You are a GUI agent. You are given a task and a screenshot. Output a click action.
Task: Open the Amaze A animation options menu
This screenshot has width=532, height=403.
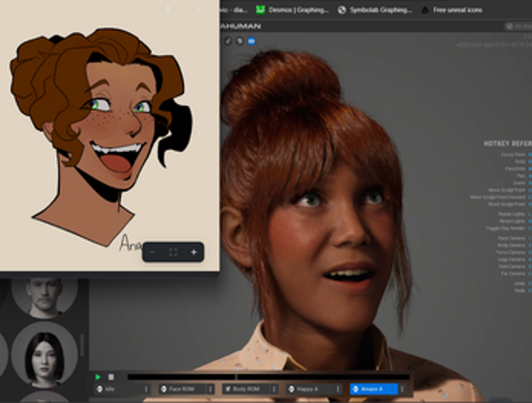(403, 389)
